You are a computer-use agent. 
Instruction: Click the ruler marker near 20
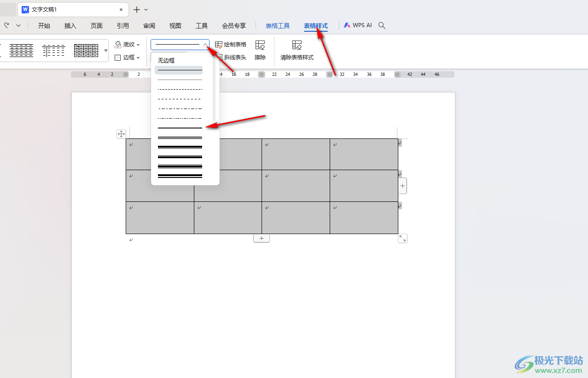[x=261, y=74]
